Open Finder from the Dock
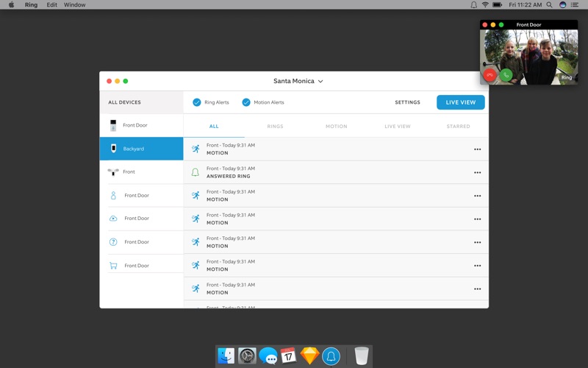The height and width of the screenshot is (368, 588). tap(226, 355)
